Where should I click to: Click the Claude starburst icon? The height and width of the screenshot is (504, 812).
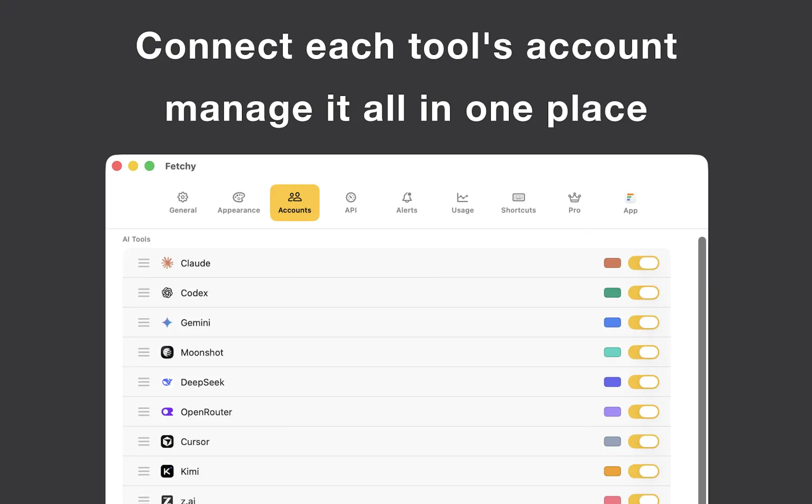point(167,263)
